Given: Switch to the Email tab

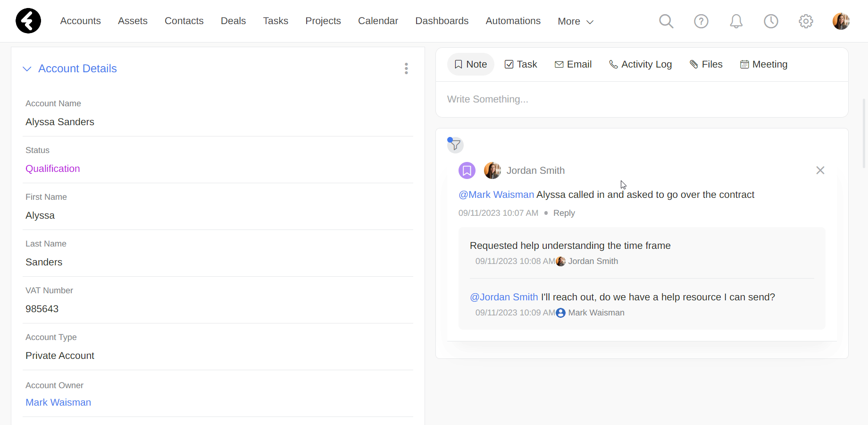Looking at the screenshot, I should coord(573,64).
